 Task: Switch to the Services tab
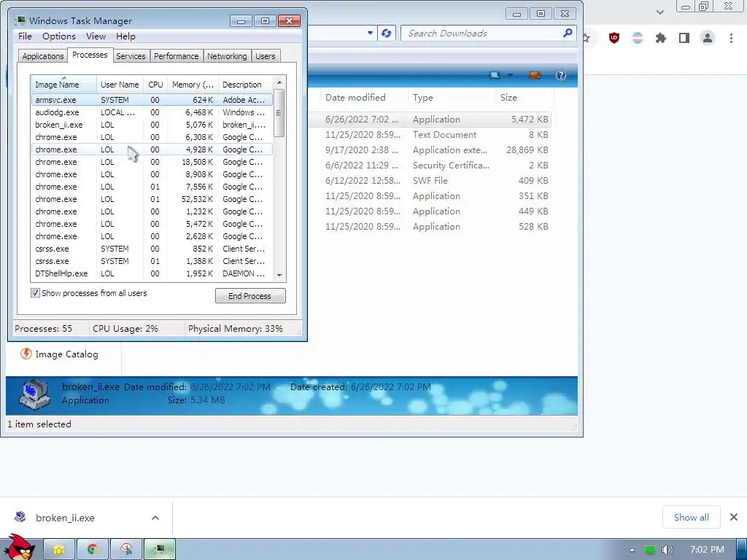pos(131,56)
